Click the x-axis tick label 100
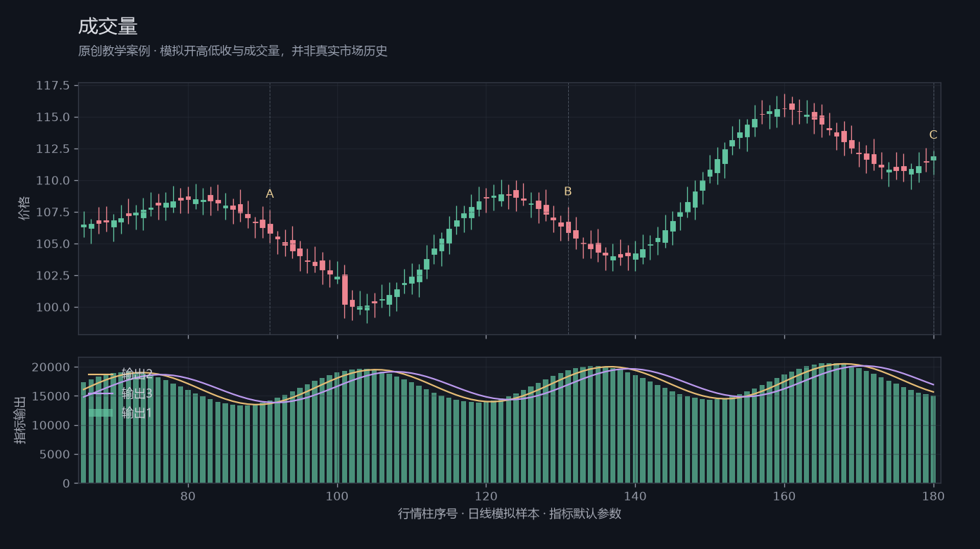The image size is (980, 549). [337, 496]
